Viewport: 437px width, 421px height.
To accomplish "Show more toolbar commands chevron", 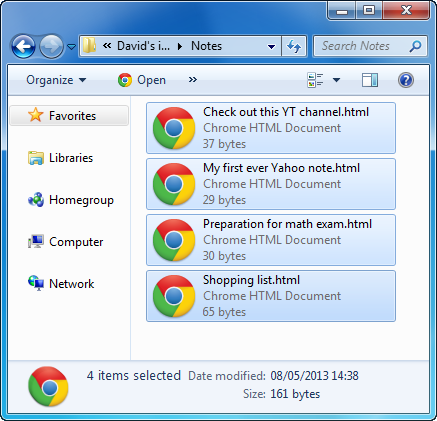I will (x=193, y=80).
